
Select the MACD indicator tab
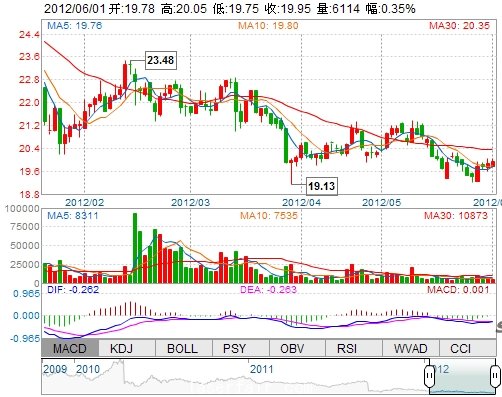pos(70,348)
